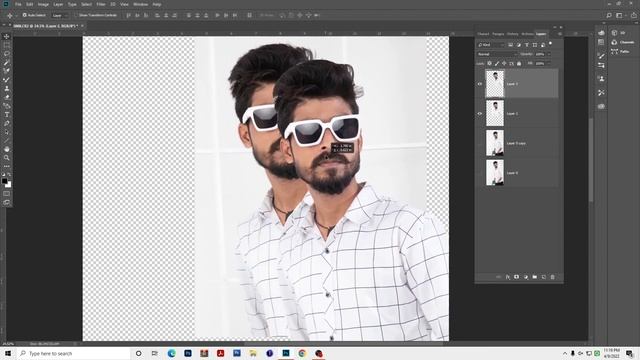Hide the second layer via its eye icon
640x360 pixels.
pos(480,113)
